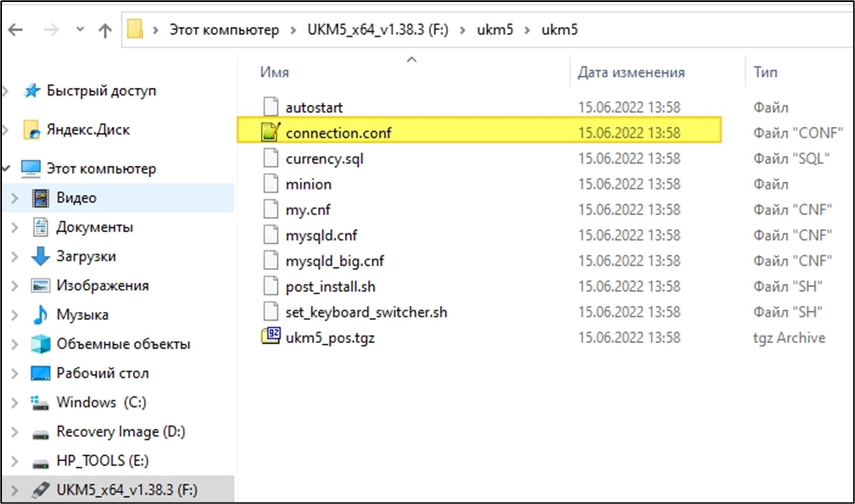Sort by 'Имя' column header
Viewport: 855px width, 504px height.
click(x=274, y=72)
